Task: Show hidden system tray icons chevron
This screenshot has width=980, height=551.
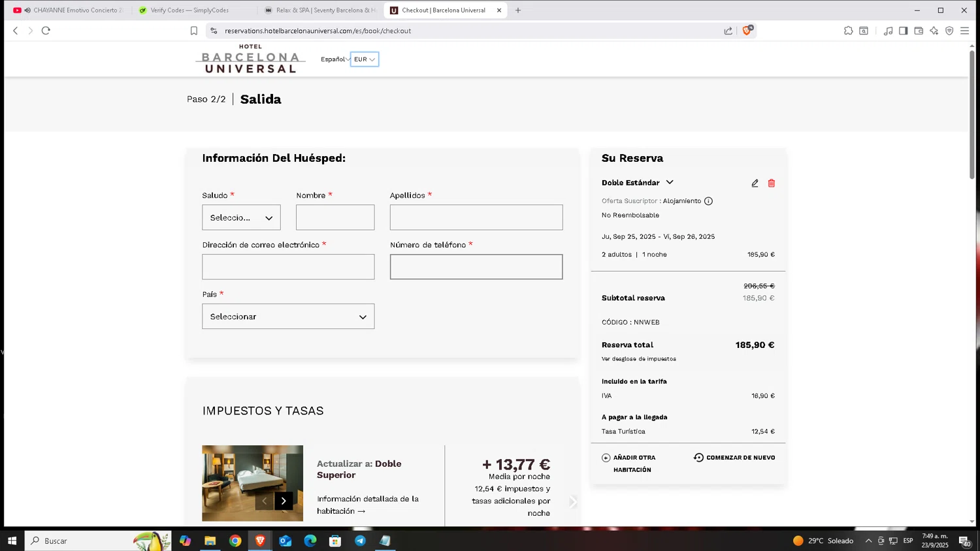Action: click(868, 541)
